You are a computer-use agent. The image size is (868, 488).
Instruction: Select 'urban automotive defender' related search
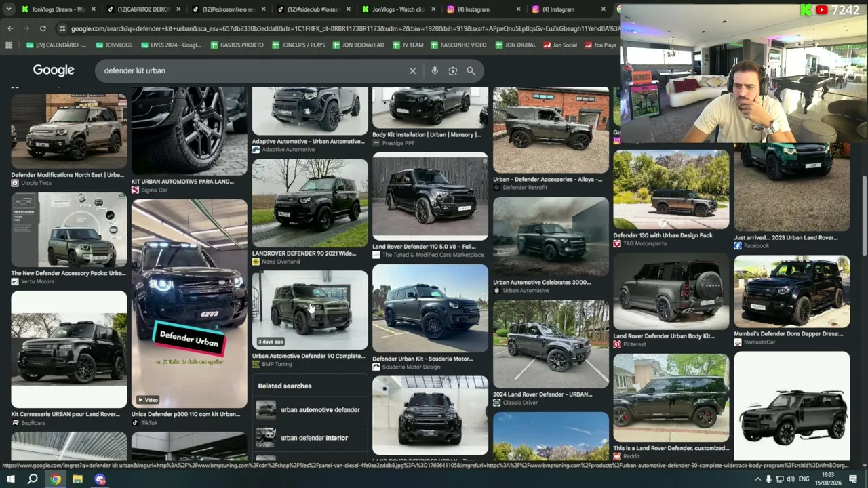pos(309,410)
